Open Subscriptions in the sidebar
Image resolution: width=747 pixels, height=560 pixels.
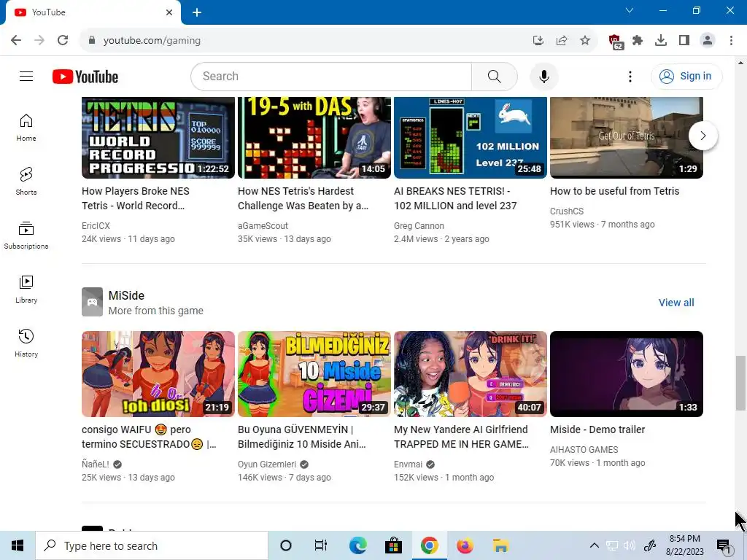coord(26,236)
